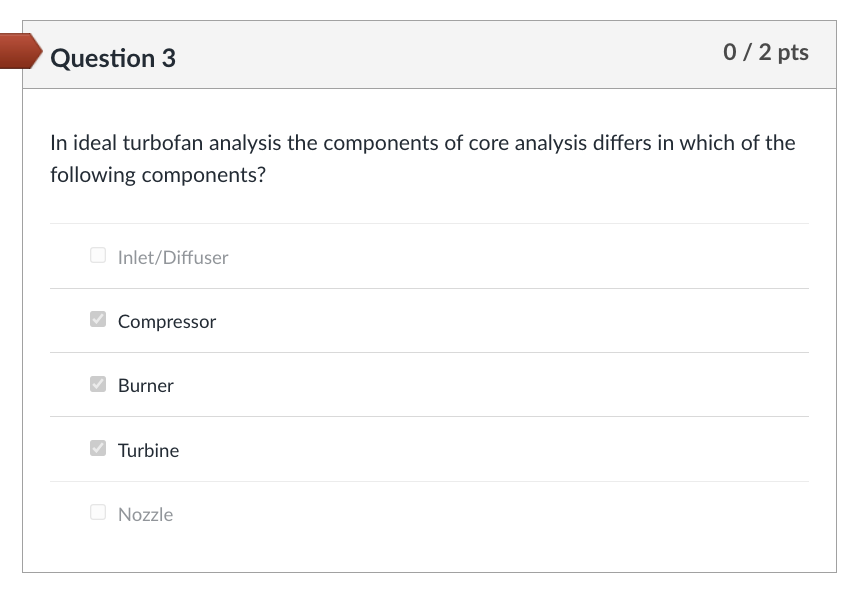This screenshot has height=602, width=860.
Task: Click the Nozzle answer label
Action: pyautogui.click(x=146, y=515)
